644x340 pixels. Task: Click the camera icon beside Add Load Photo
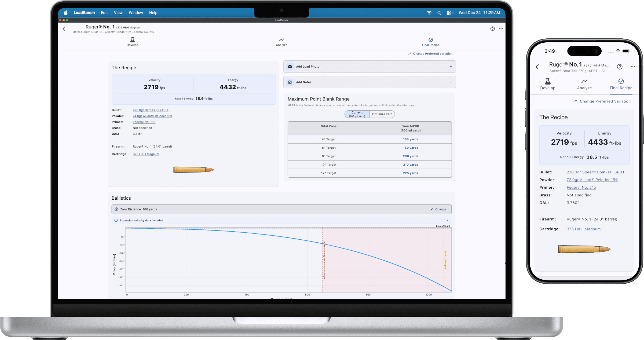290,67
